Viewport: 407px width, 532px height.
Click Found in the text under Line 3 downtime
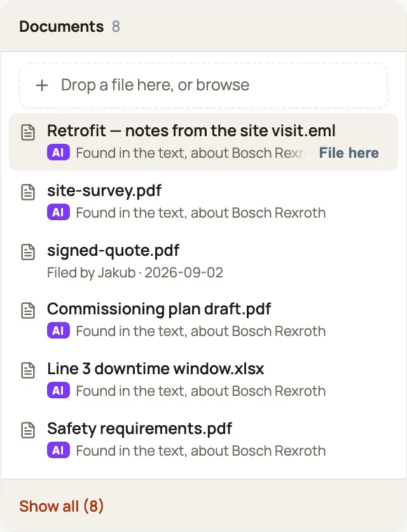pos(201,391)
